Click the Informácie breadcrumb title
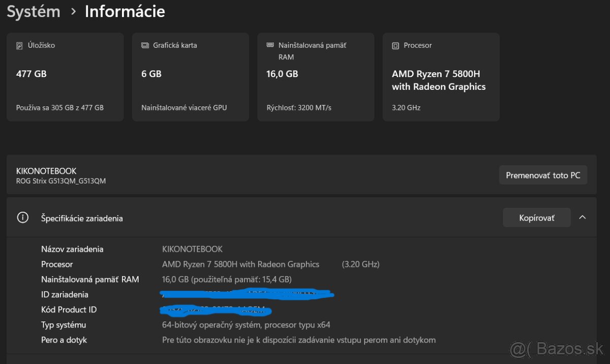Screen dimensions: 610x364 (x=125, y=11)
